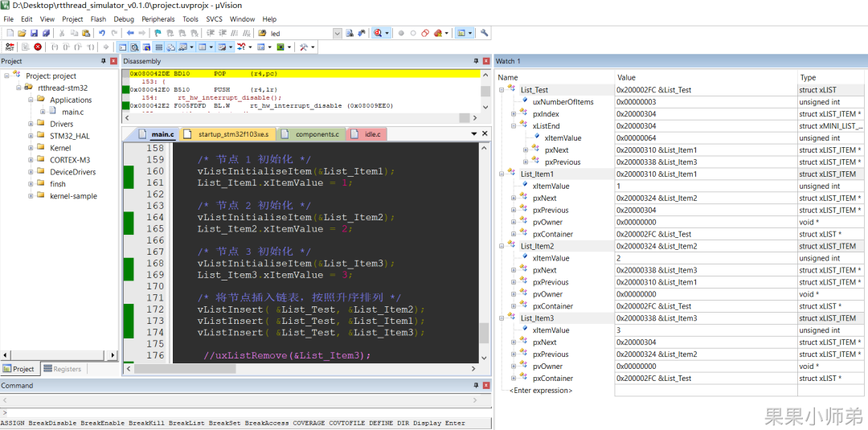The height and width of the screenshot is (430, 868).
Task: Click the Open file folder icon
Action: point(22,33)
